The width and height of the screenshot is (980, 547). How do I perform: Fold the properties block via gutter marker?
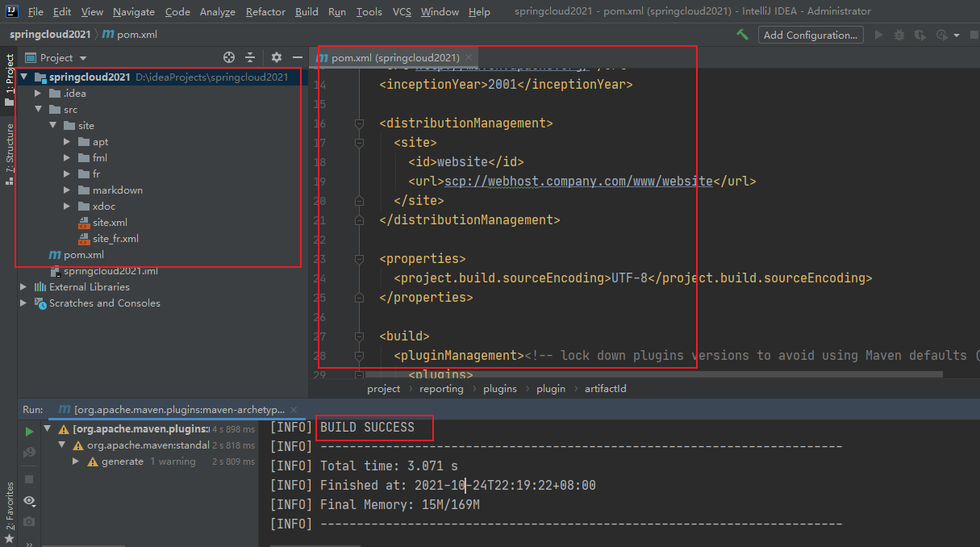click(359, 259)
